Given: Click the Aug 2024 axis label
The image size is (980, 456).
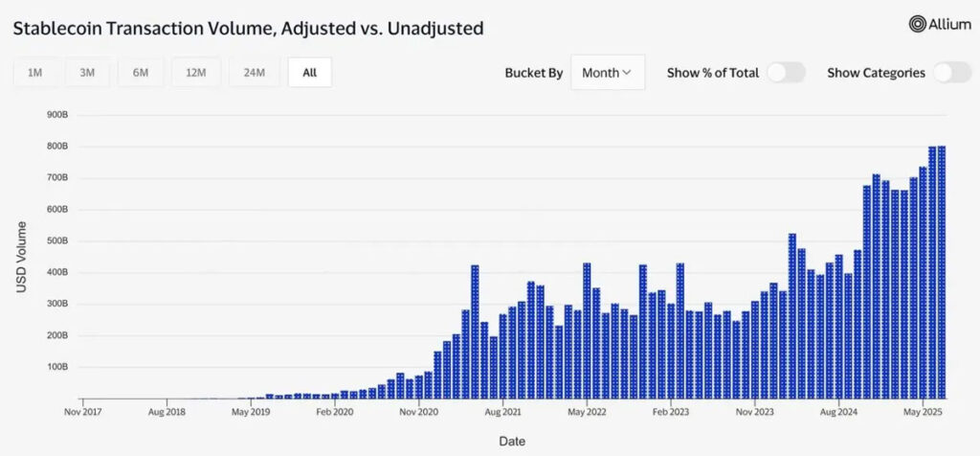Looking at the screenshot, I should (x=838, y=413).
